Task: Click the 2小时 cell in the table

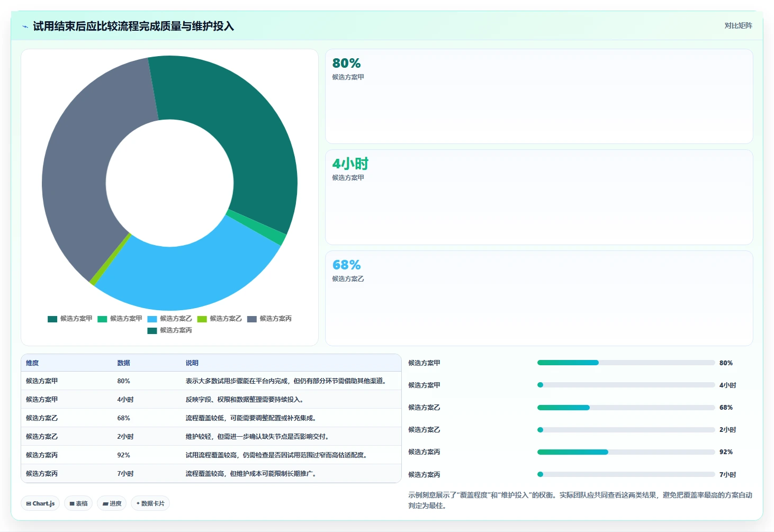Action: coord(125,437)
